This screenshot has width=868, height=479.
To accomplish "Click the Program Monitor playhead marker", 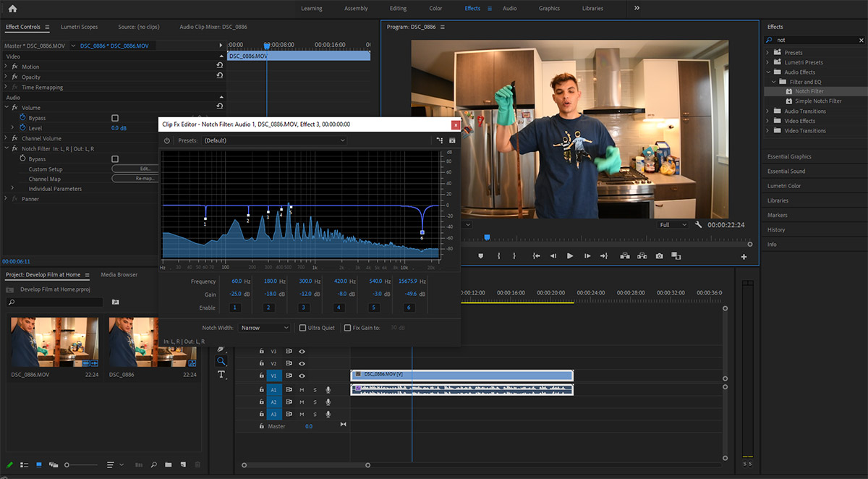I will (487, 237).
